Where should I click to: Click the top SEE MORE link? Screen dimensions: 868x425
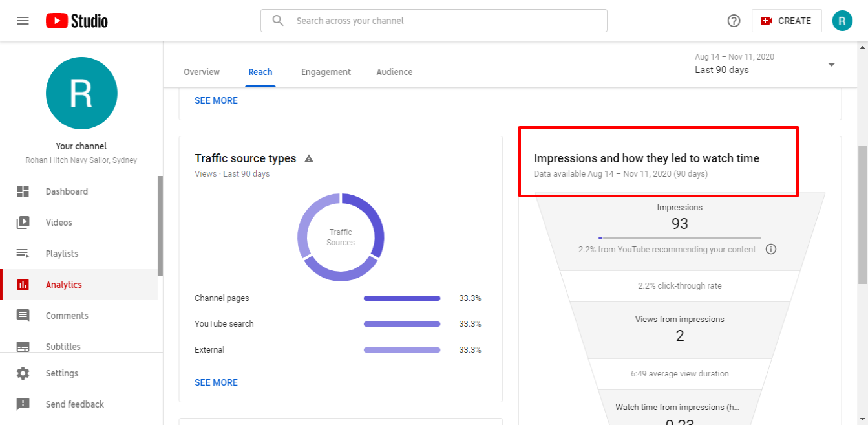click(216, 100)
